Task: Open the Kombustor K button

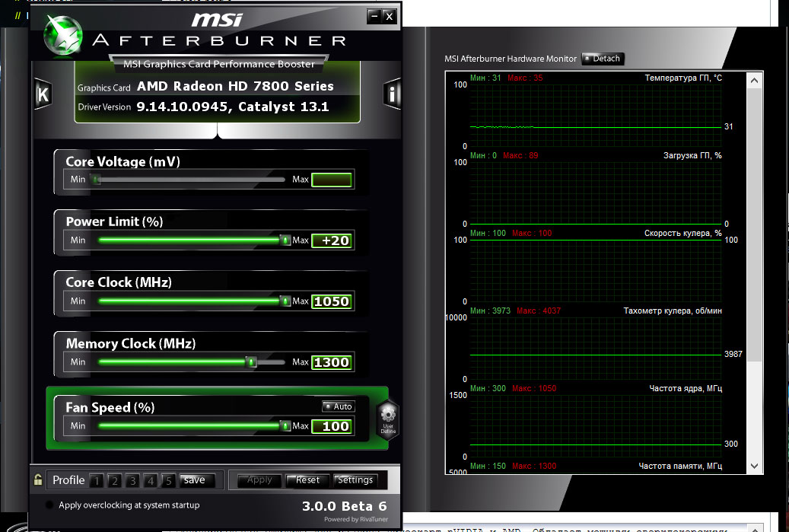Action: [x=43, y=94]
